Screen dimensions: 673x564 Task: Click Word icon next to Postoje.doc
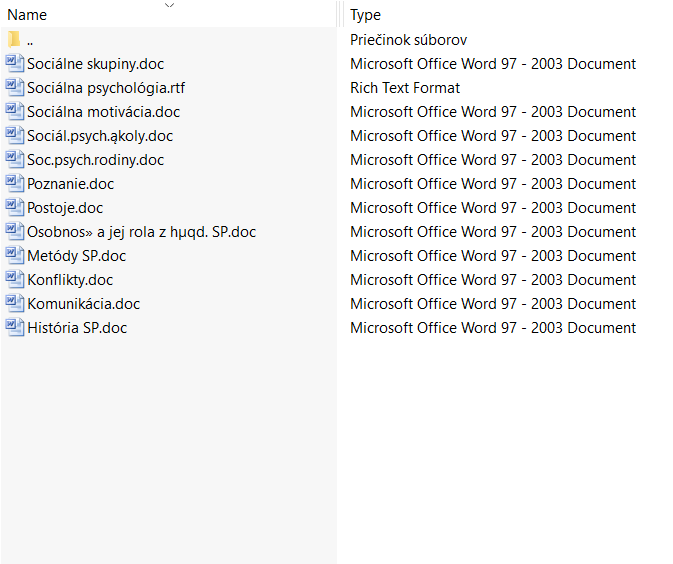click(x=15, y=207)
